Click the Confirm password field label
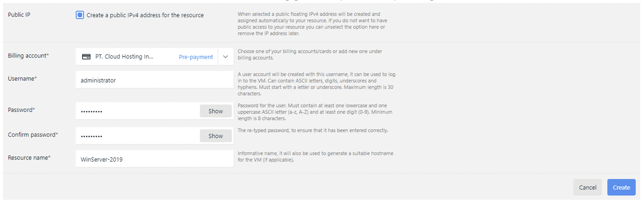The height and width of the screenshot is (203, 644). (x=33, y=135)
